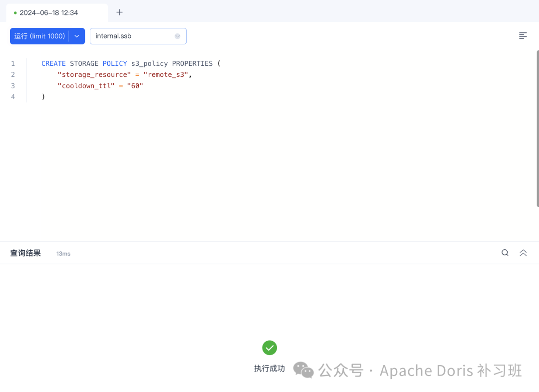Click the CREATE STORAGE POLICY statement line
539x392 pixels.
(131, 63)
